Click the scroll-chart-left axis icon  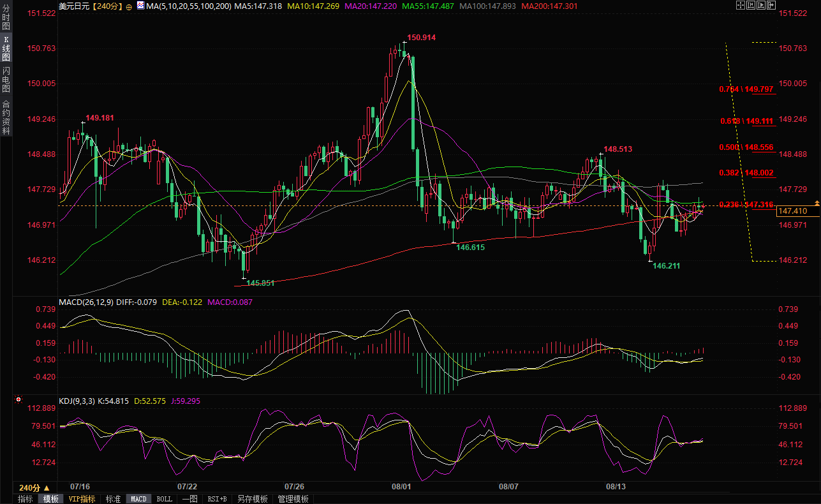751,5
